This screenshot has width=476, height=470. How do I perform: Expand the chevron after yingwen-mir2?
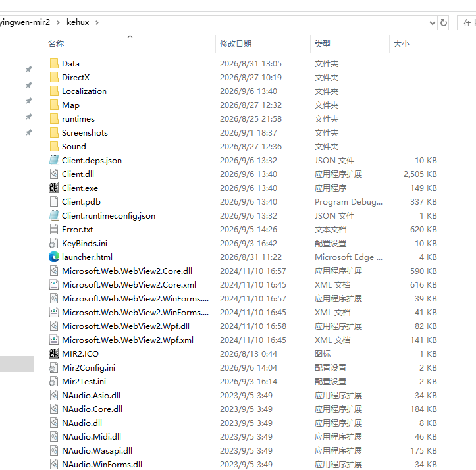[58, 22]
